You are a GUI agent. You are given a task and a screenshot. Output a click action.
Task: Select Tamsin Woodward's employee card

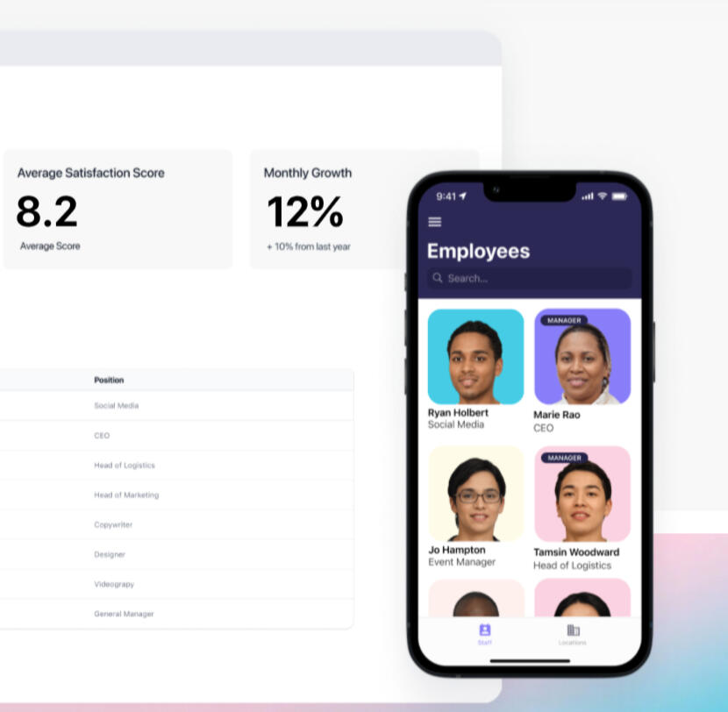(x=582, y=507)
